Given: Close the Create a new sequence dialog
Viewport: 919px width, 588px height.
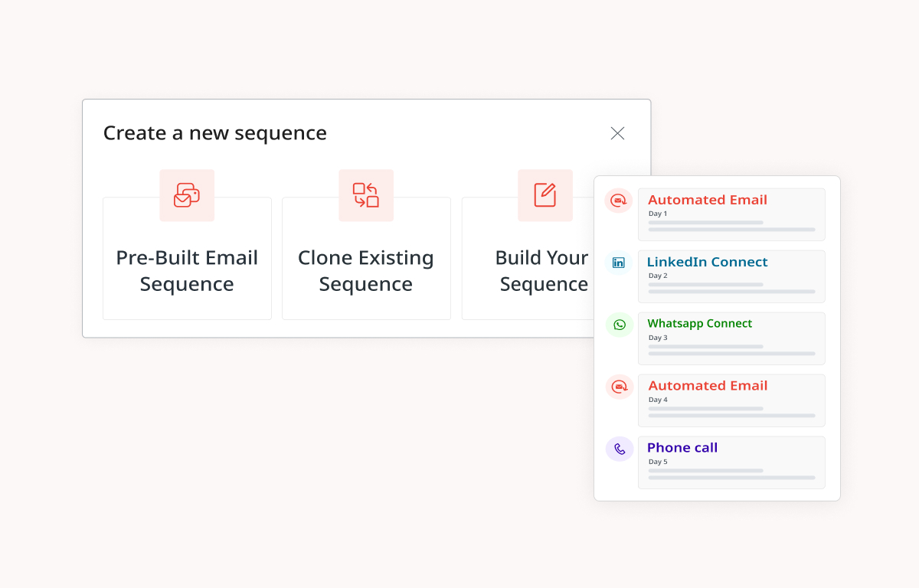Looking at the screenshot, I should click(617, 133).
